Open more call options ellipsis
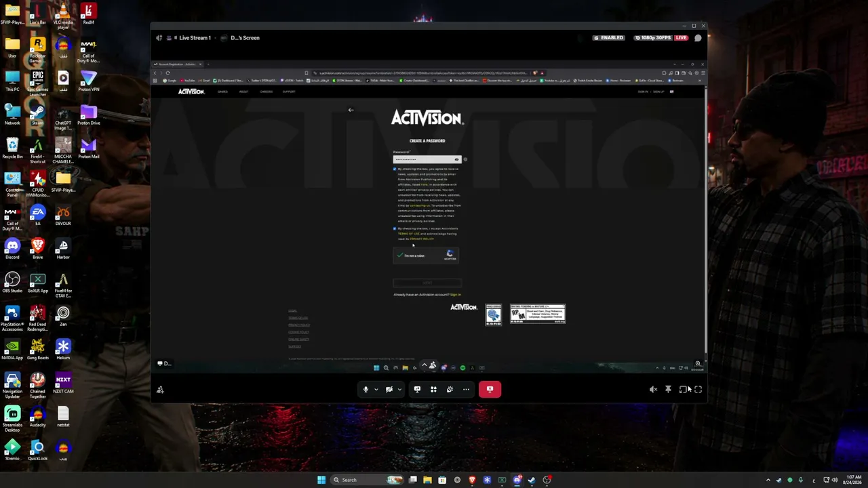The image size is (868, 488). click(x=466, y=390)
